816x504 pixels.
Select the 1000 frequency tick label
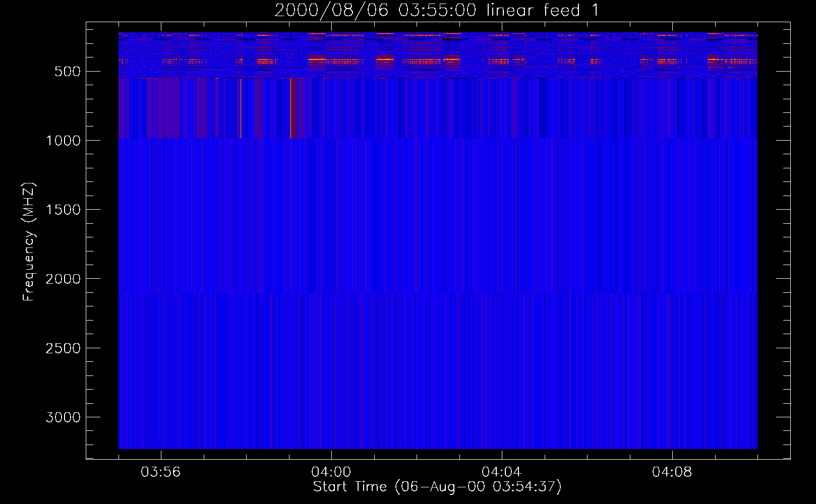pos(63,141)
